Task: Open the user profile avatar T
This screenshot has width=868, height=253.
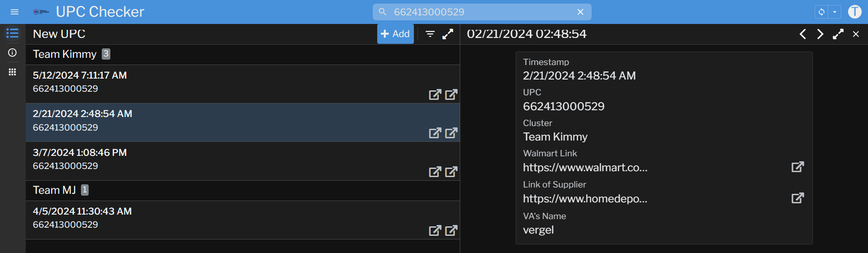Action: 854,12
